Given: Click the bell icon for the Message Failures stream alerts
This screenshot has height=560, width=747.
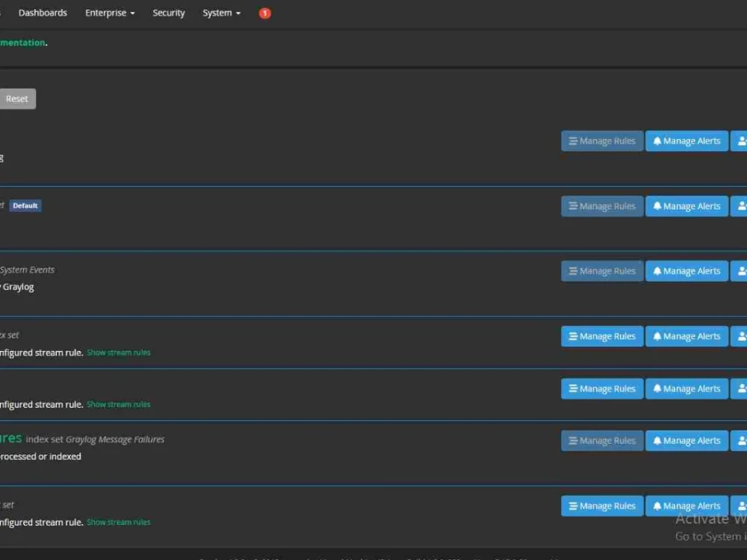Looking at the screenshot, I should (x=657, y=441).
